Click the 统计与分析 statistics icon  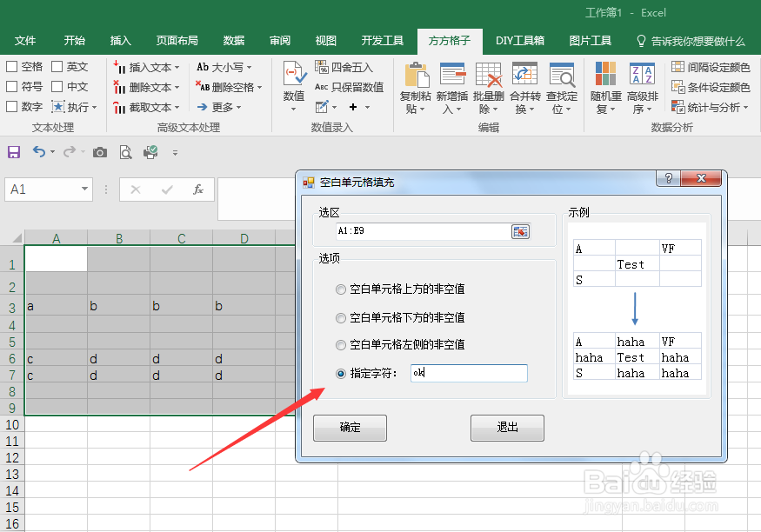tap(678, 107)
